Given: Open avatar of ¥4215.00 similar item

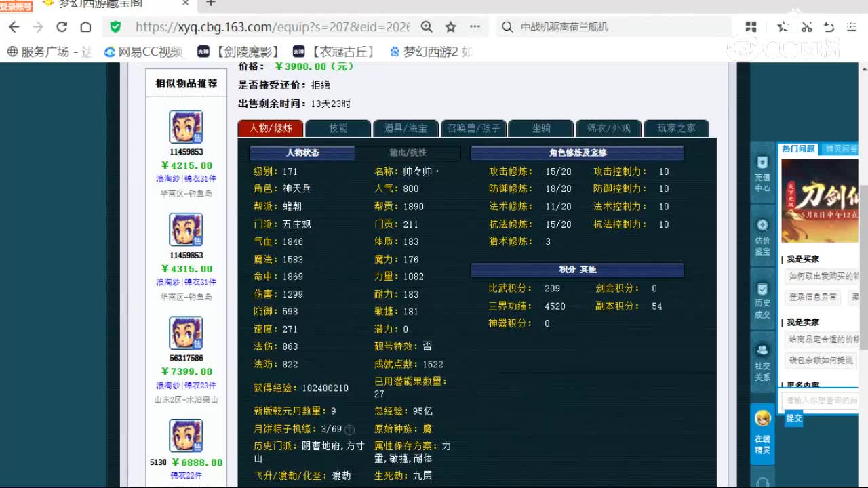Looking at the screenshot, I should [186, 127].
